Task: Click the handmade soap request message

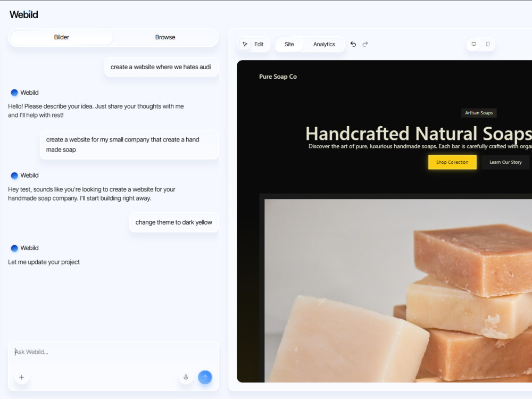Action: (129, 145)
